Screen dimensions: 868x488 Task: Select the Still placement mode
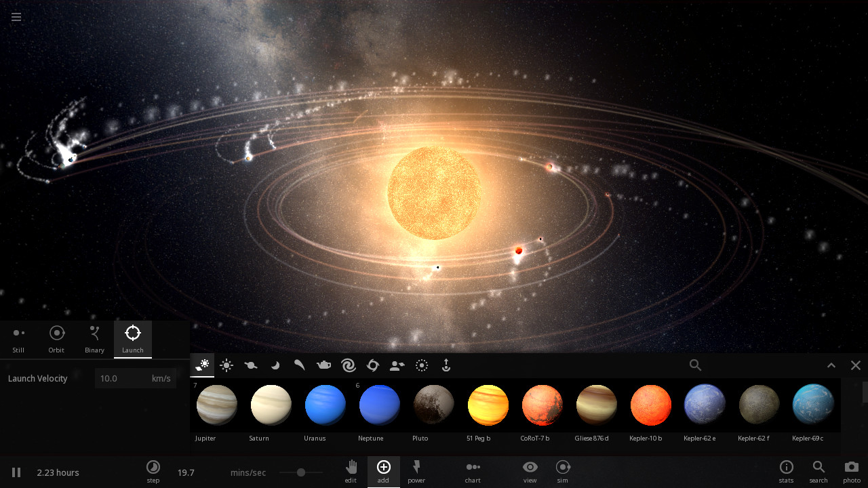pos(18,340)
